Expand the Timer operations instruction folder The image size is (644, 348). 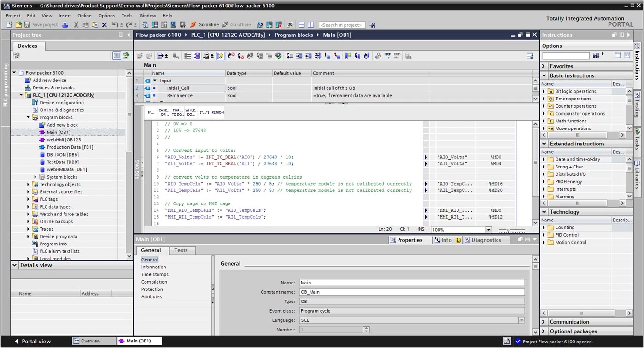(x=544, y=99)
